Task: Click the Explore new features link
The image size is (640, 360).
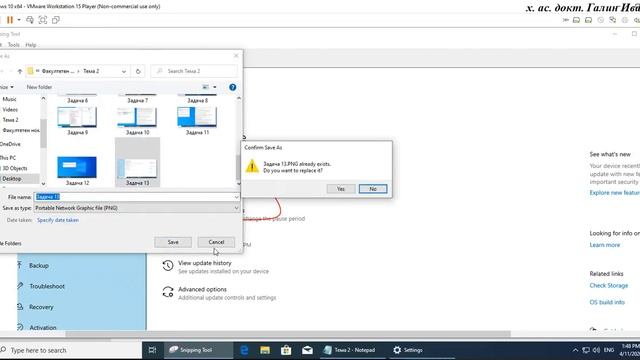Action: [614, 193]
